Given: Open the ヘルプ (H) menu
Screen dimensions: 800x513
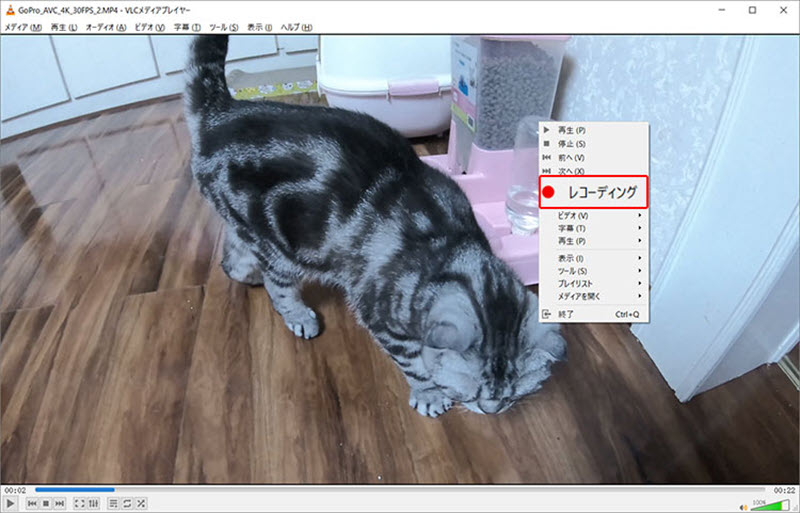Looking at the screenshot, I should pos(296,28).
